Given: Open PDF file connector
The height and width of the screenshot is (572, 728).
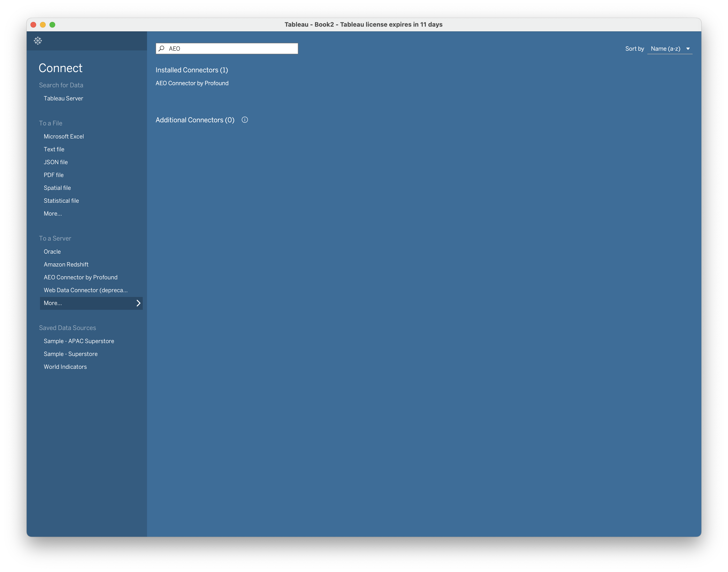Looking at the screenshot, I should coord(54,175).
